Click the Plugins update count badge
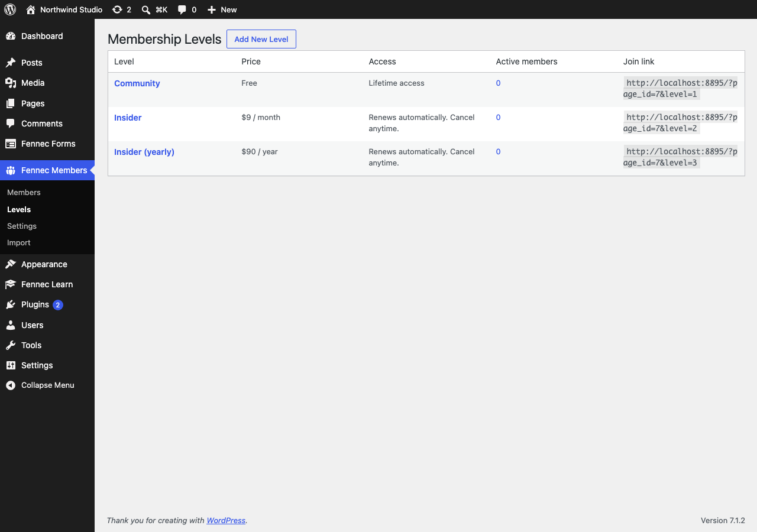This screenshot has height=532, width=757. (57, 305)
